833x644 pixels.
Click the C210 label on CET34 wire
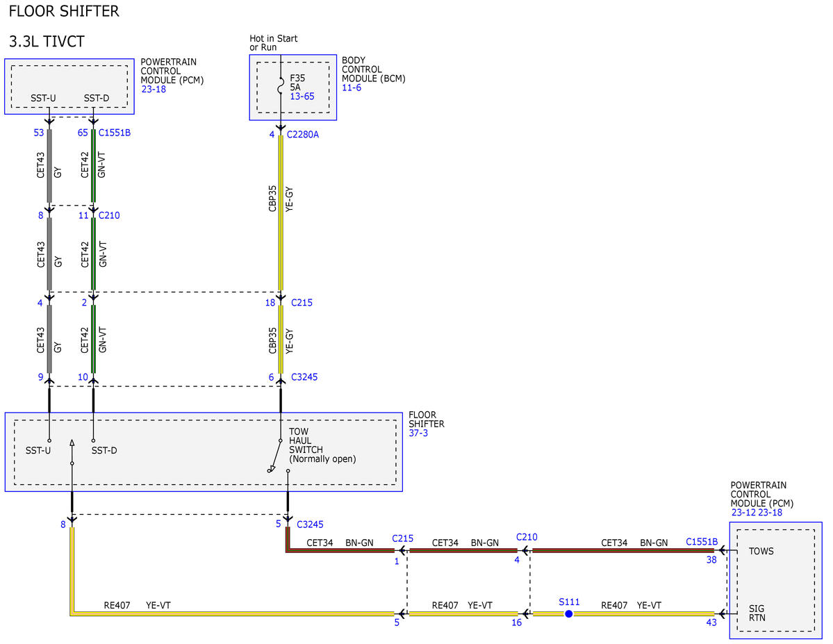tap(527, 537)
